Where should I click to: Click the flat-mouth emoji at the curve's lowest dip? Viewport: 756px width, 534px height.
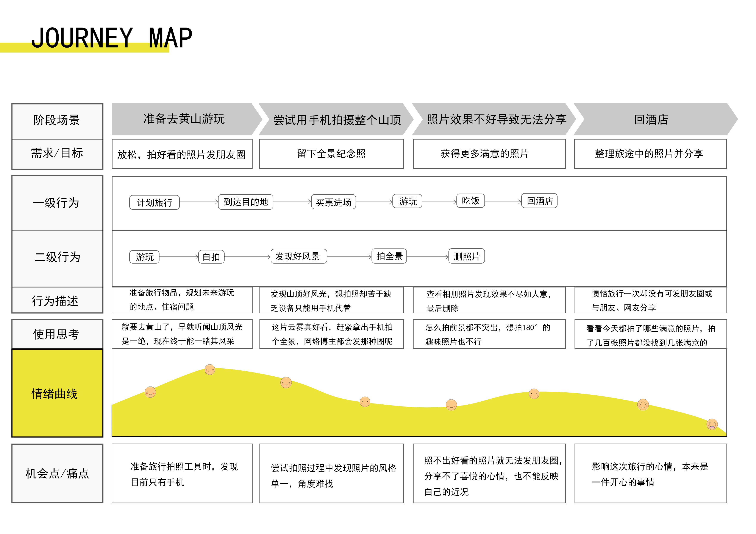[x=451, y=405]
